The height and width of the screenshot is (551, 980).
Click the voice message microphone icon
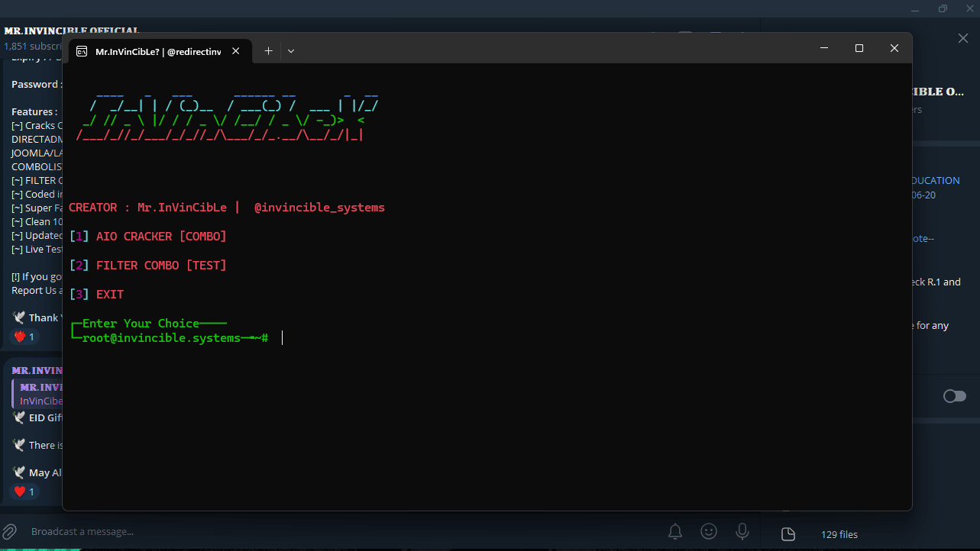[x=742, y=531]
